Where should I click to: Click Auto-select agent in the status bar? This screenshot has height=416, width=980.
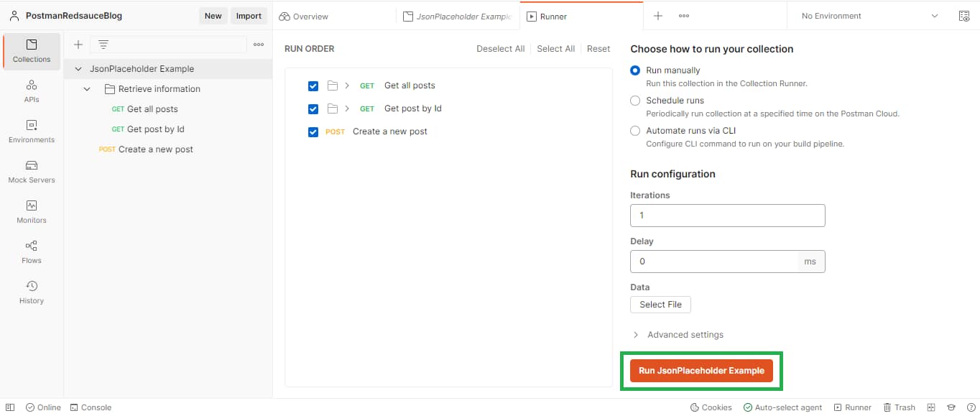(782, 407)
